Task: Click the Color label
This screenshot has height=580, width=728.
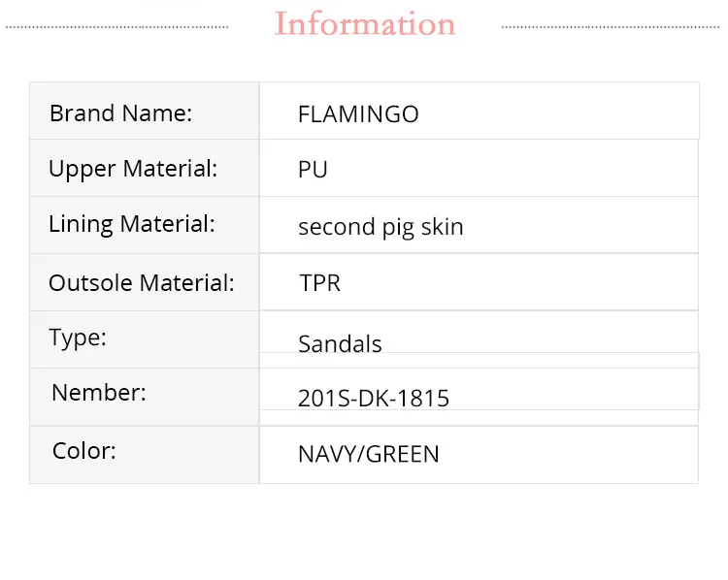Action: tap(84, 451)
